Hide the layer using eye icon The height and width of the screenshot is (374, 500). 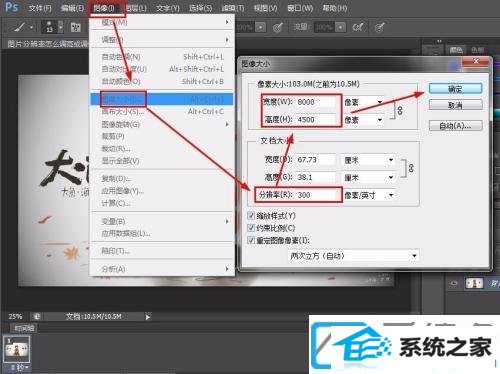(x=454, y=283)
